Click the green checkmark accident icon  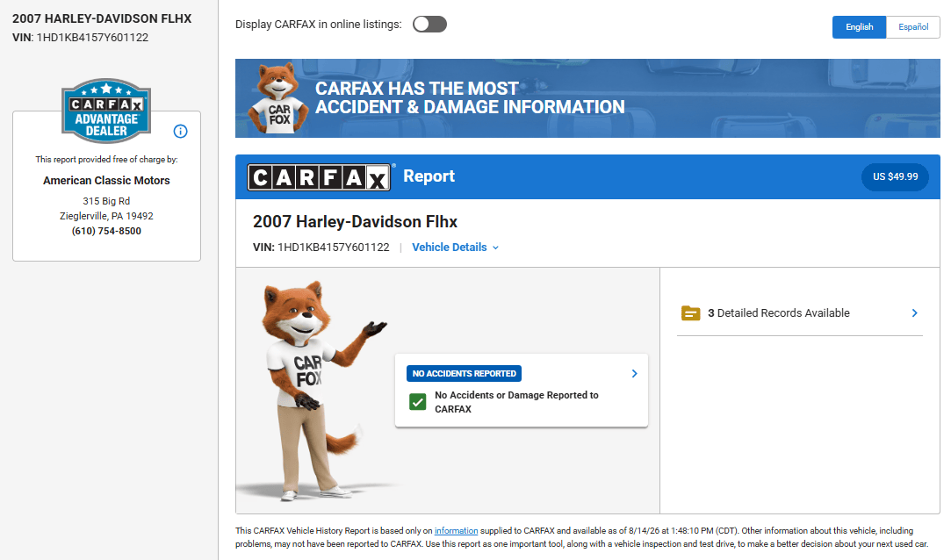pyautogui.click(x=417, y=402)
